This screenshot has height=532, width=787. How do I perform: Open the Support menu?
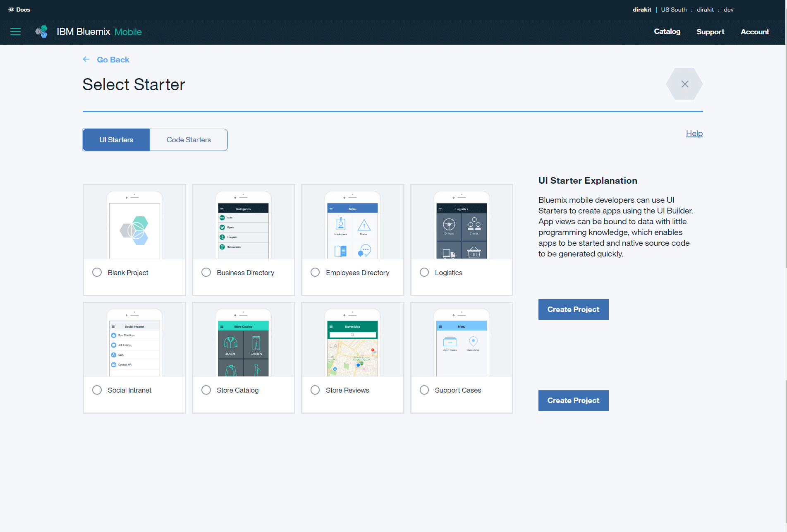tap(710, 32)
